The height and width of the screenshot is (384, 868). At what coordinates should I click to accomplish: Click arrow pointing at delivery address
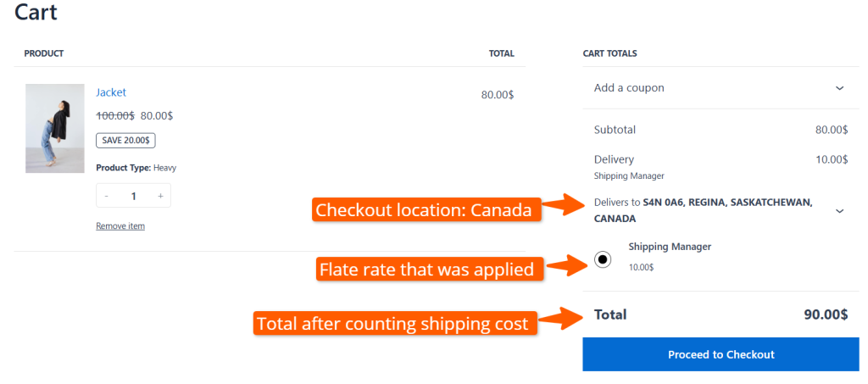click(x=562, y=204)
